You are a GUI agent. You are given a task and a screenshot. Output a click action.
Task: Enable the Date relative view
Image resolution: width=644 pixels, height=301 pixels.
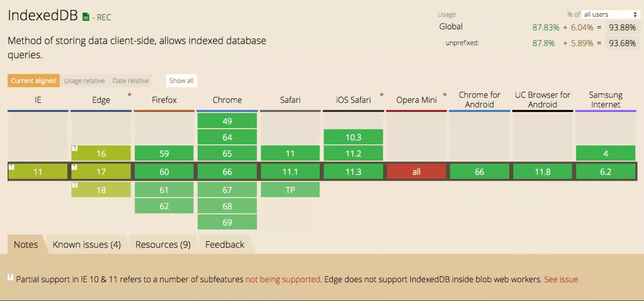tap(130, 80)
